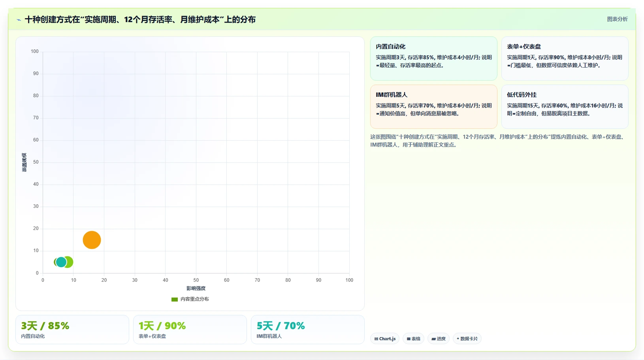Select the 1天 / 90% stat value
Viewport: 644px width, 360px height.
click(162, 326)
